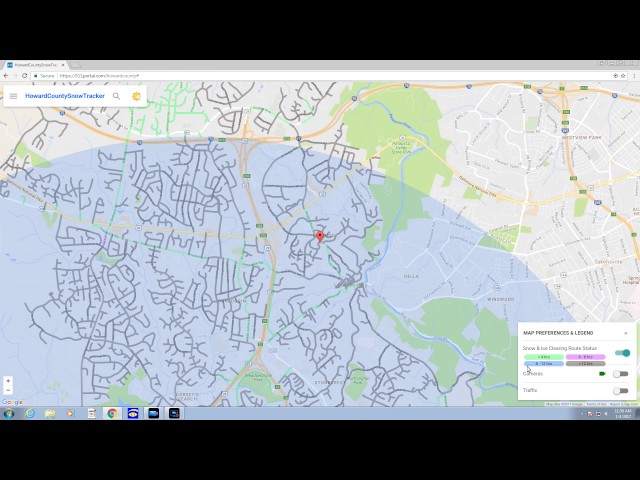Zoom in with the map plus button
The height and width of the screenshot is (480, 640).
click(8, 380)
